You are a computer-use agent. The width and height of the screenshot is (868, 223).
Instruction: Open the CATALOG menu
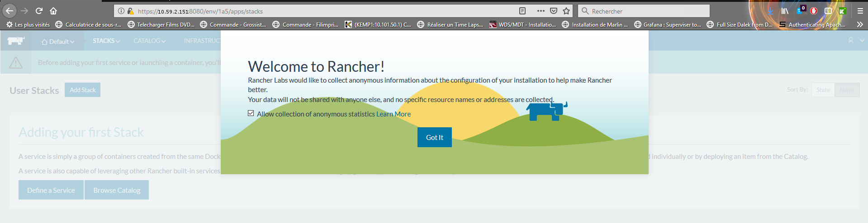coord(149,41)
